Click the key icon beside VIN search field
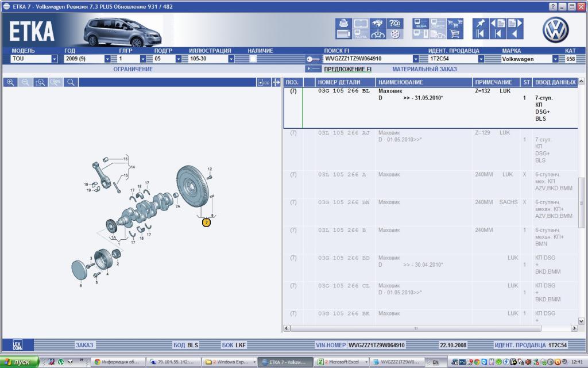This screenshot has height=368, width=588. (313, 59)
